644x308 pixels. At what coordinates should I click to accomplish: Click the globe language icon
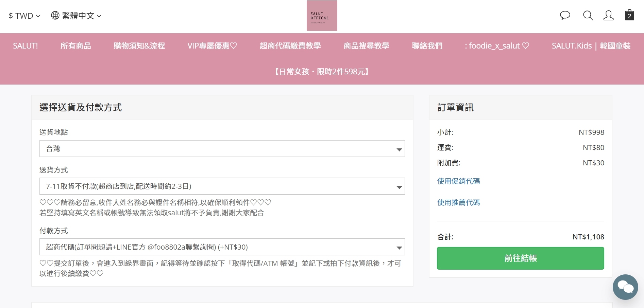55,16
